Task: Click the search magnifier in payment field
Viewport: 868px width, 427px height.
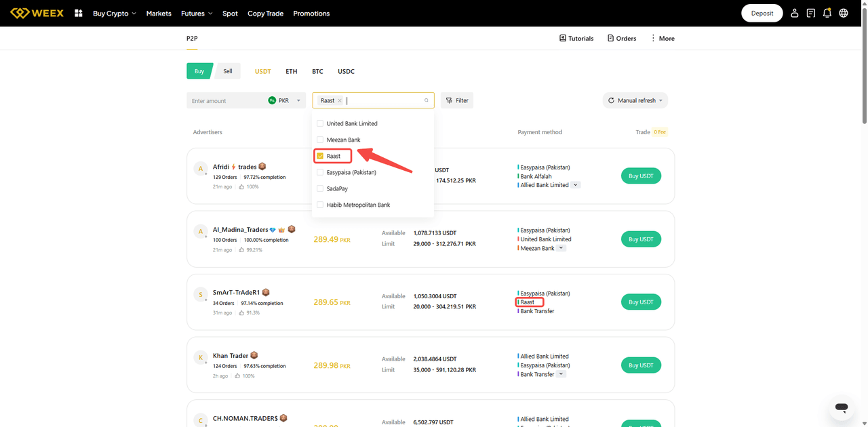Action: click(427, 101)
